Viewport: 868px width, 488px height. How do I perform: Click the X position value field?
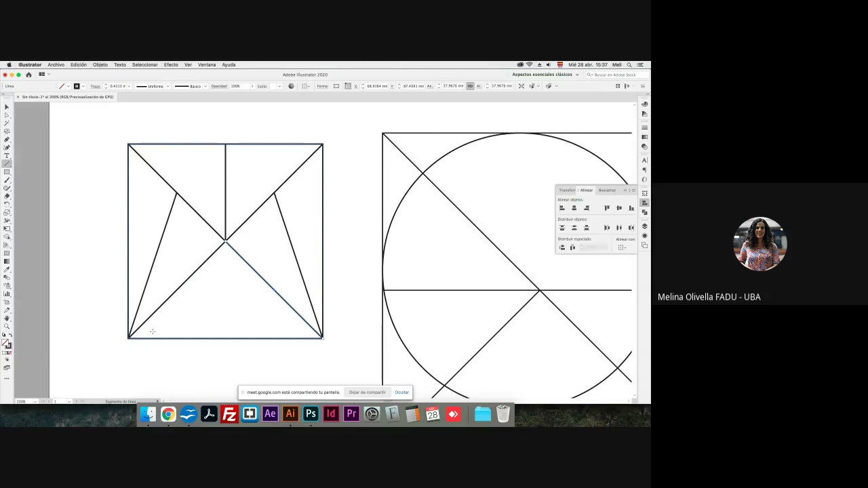(x=378, y=86)
